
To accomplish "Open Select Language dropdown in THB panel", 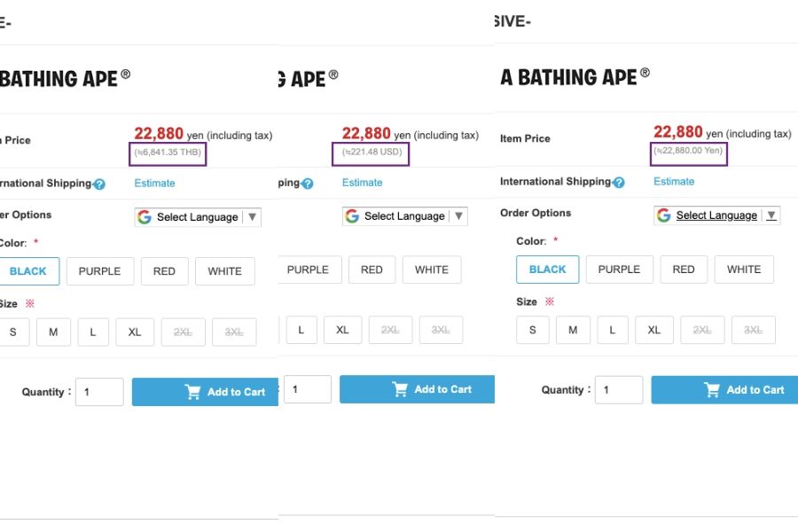I will 198,217.
